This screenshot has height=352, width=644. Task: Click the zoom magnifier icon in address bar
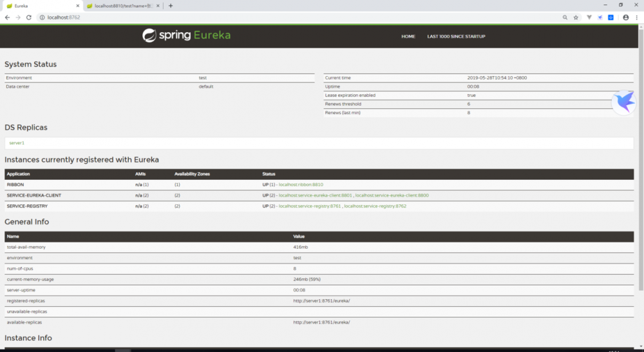coord(565,17)
